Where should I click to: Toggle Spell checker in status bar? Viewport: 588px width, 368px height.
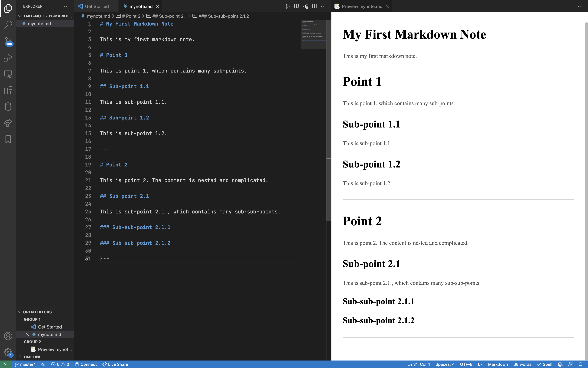point(545,364)
